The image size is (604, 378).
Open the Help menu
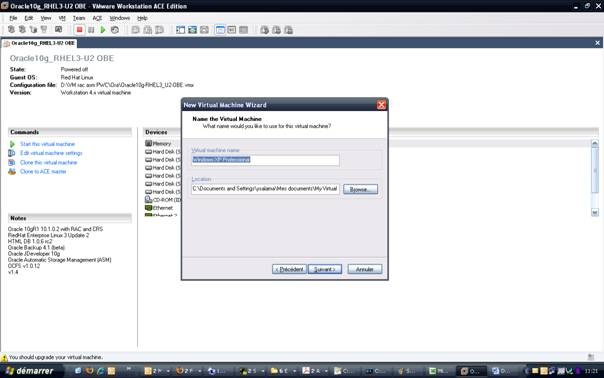coord(142,18)
